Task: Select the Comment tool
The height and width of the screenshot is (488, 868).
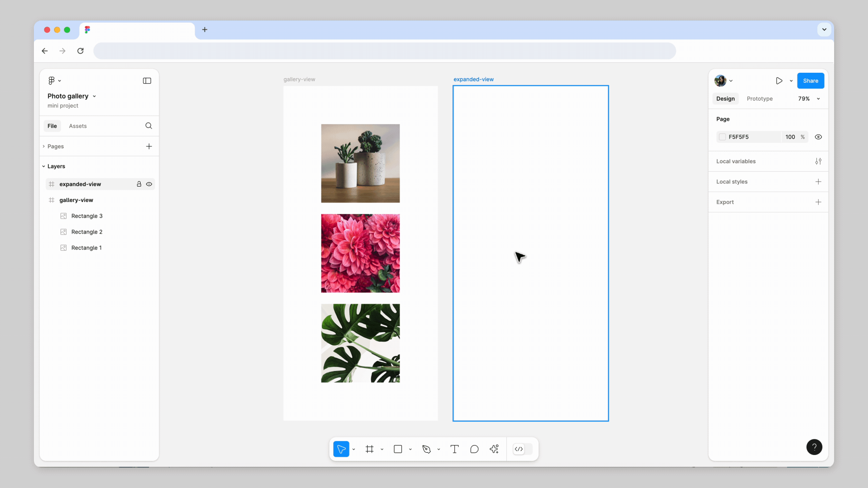Action: point(474,449)
